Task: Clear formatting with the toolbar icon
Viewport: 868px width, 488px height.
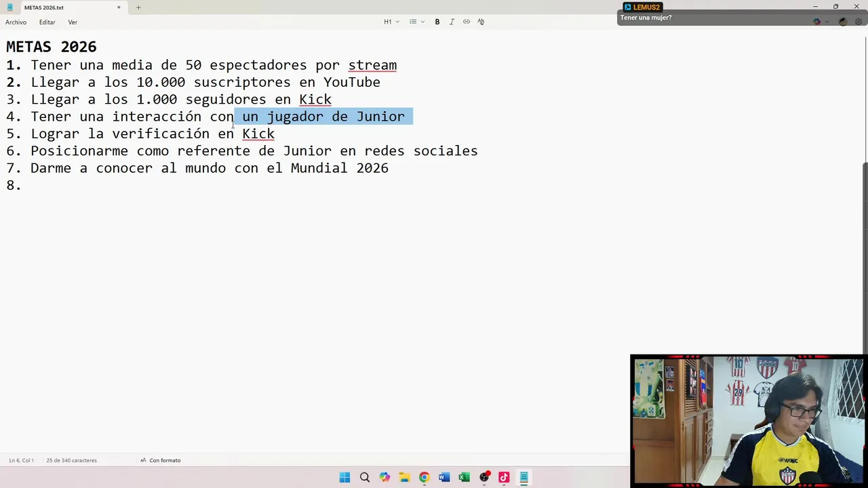Action: tap(481, 22)
